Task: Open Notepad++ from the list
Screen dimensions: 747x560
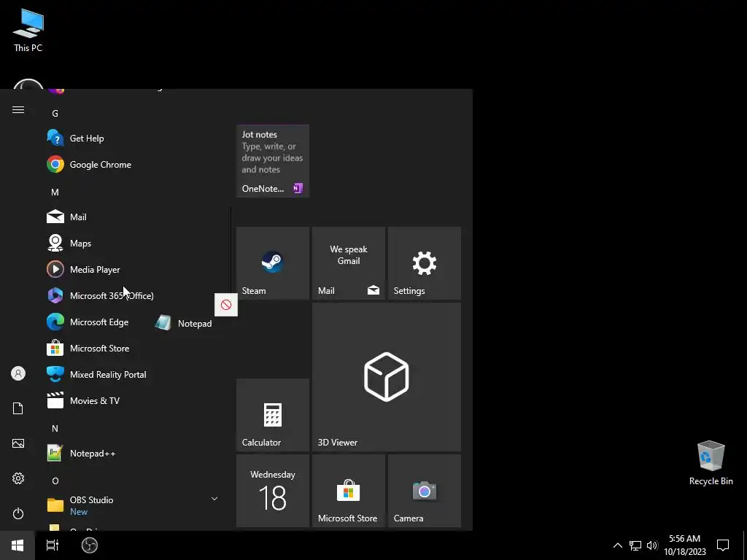Action: coord(133,453)
